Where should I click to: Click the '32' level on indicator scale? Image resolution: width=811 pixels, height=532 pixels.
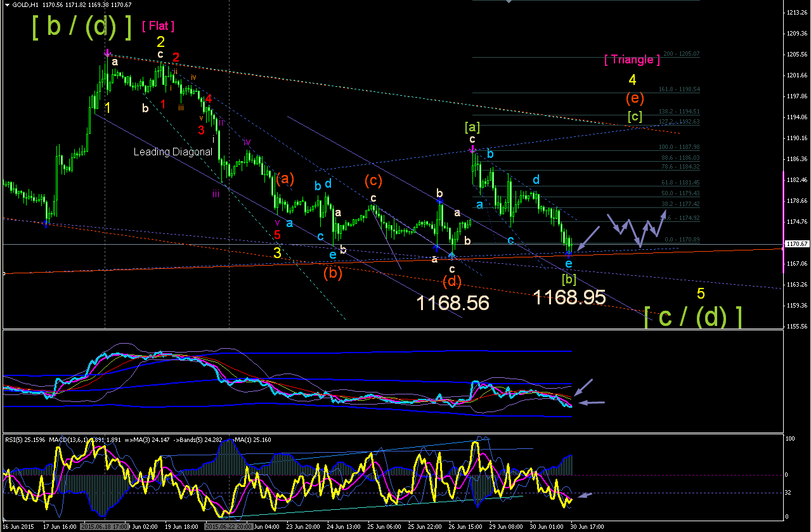pos(789,493)
